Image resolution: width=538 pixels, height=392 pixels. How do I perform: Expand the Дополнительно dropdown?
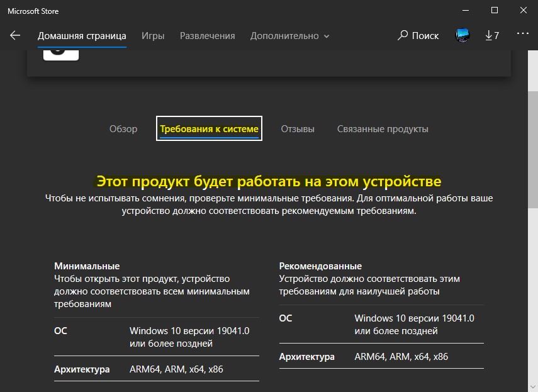(289, 36)
